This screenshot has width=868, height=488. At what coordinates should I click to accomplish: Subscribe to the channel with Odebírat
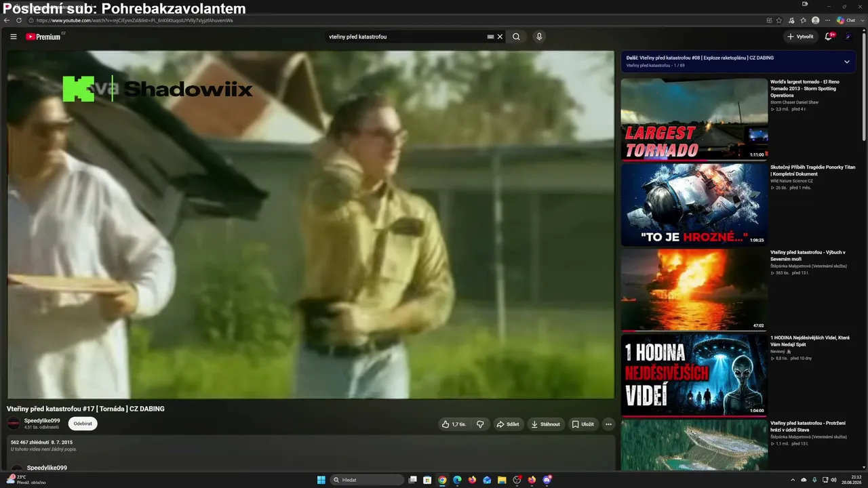point(83,424)
